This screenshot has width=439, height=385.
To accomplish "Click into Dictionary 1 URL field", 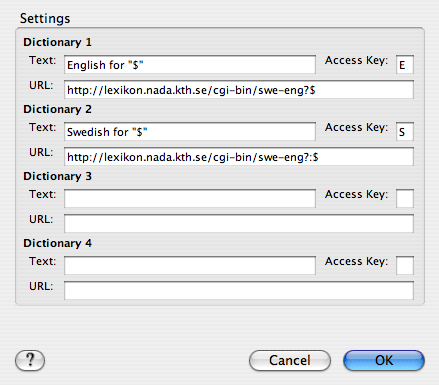I will tap(239, 90).
